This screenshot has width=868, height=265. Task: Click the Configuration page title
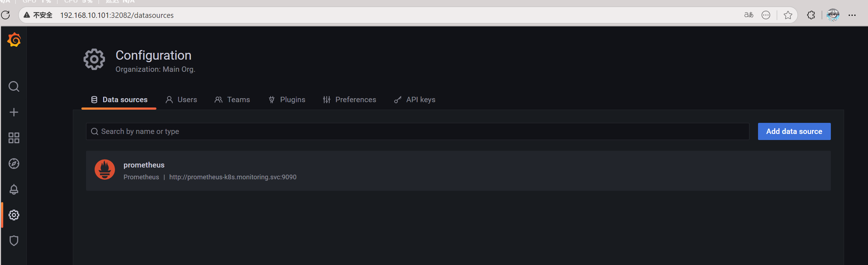[x=154, y=55]
